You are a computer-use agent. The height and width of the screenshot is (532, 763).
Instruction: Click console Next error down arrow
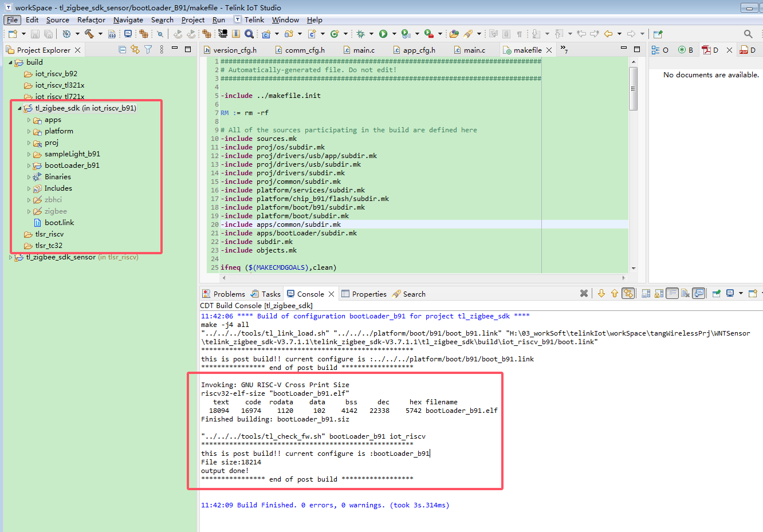[x=601, y=293]
